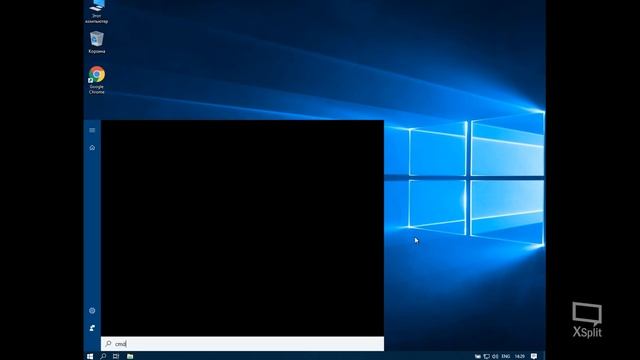Click the taskbar search magnifier icon
The width and height of the screenshot is (640, 360).
pyautogui.click(x=103, y=356)
